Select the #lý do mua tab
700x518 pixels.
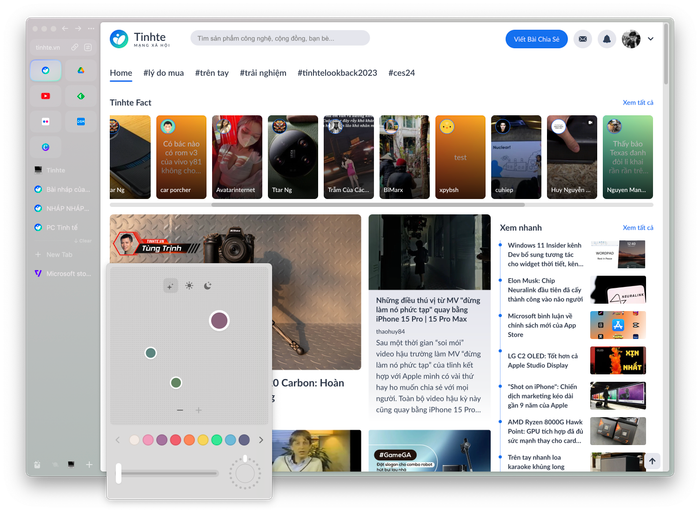[x=163, y=73]
